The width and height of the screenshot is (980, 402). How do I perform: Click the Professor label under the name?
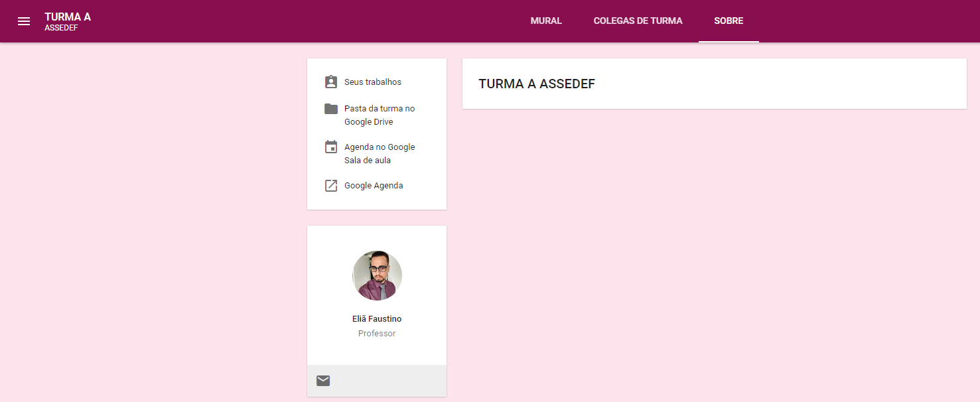[377, 334]
